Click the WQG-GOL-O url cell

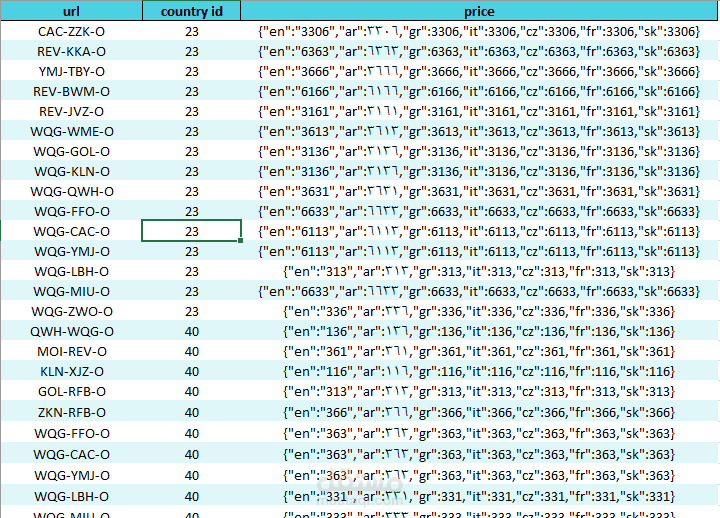pyautogui.click(x=71, y=152)
